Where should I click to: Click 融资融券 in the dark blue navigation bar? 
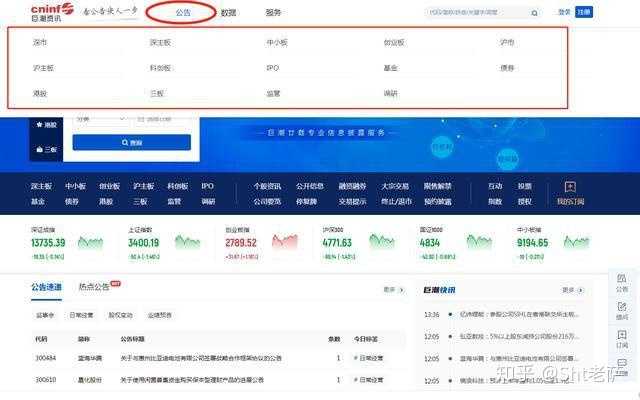coord(352,186)
